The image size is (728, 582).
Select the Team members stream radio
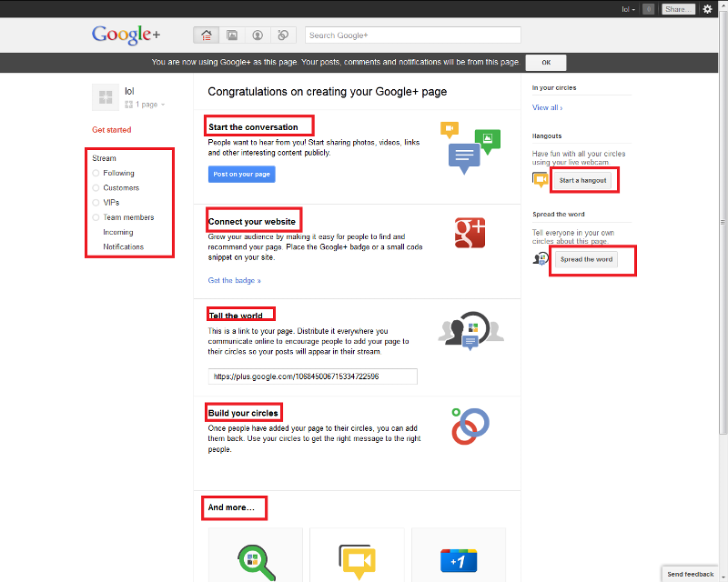(x=96, y=217)
